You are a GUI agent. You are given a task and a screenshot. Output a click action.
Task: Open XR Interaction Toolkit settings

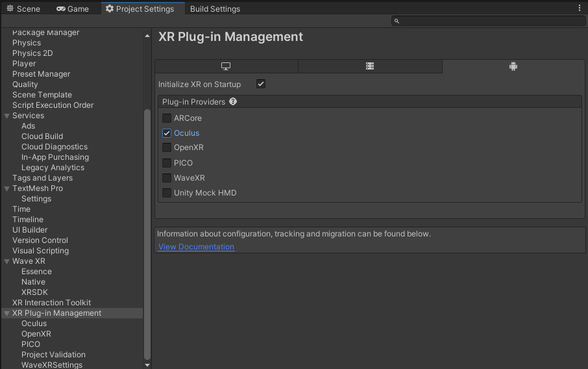51,303
